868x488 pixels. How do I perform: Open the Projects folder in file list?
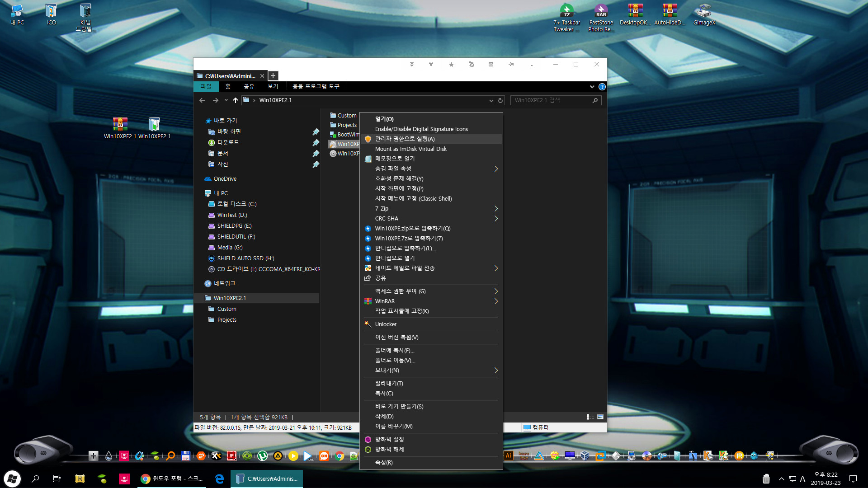344,125
